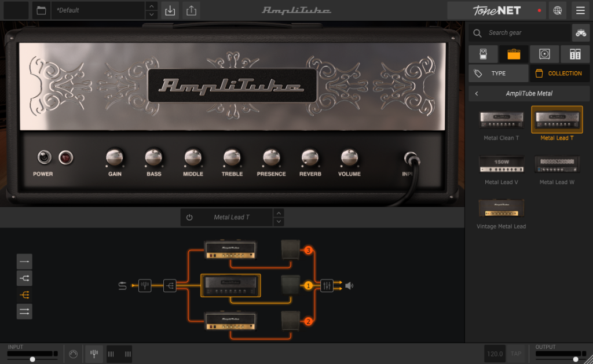593x364 pixels.
Task: Open the Custom Shop truck icon
Action: point(580,33)
